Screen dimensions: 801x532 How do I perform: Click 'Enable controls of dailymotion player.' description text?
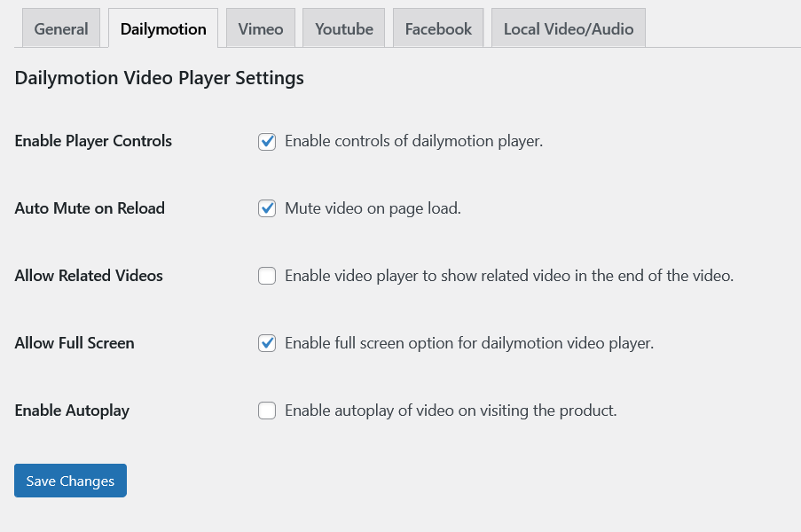tap(413, 141)
